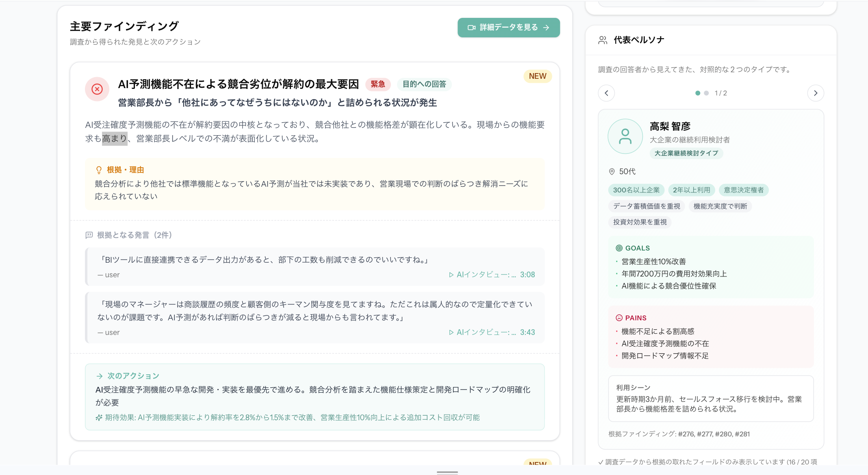Click play triangle icon for 3:43 clip
Viewport: 868px width, 475px height.
451,332
